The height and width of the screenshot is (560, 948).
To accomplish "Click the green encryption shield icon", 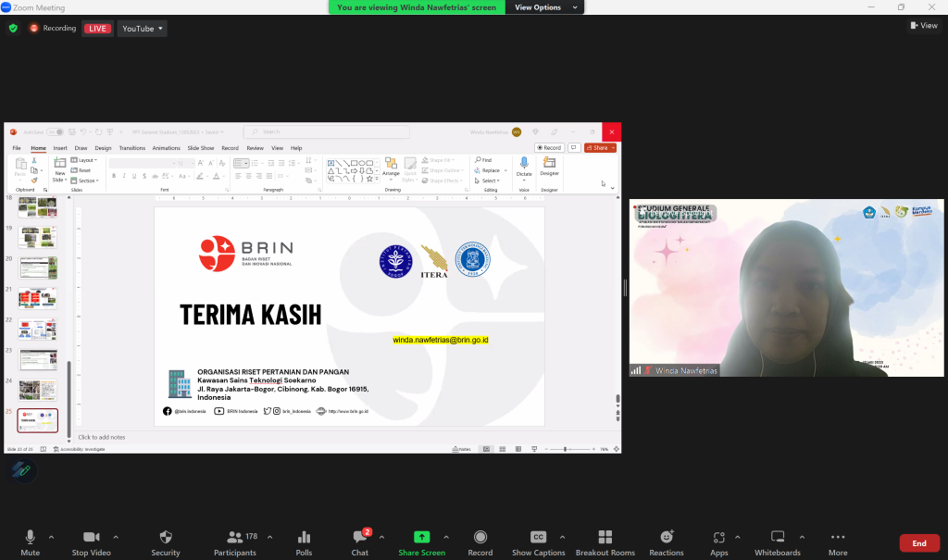I will [13, 28].
